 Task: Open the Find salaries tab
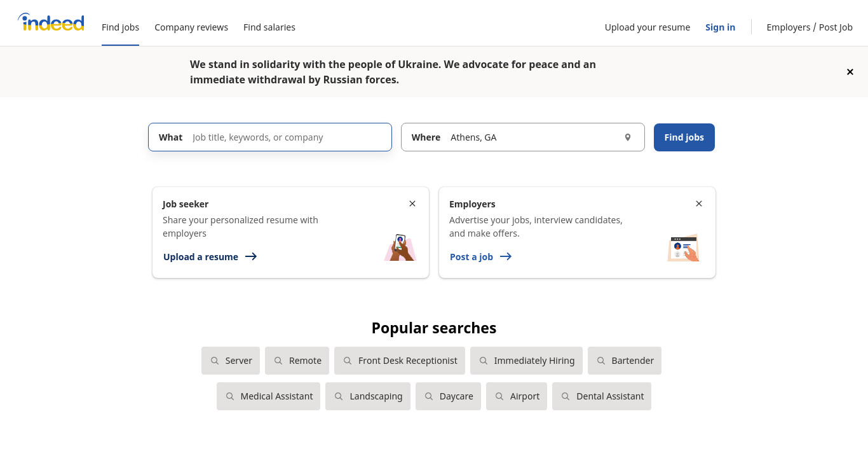[x=269, y=27]
